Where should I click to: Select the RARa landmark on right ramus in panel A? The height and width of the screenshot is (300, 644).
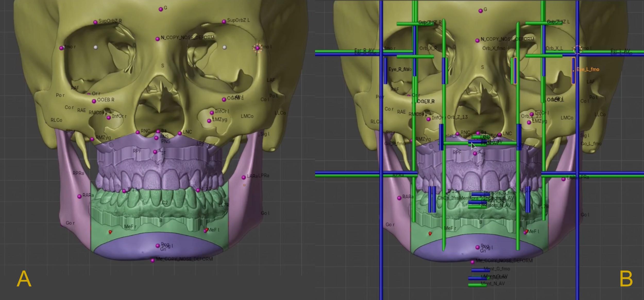[79, 197]
